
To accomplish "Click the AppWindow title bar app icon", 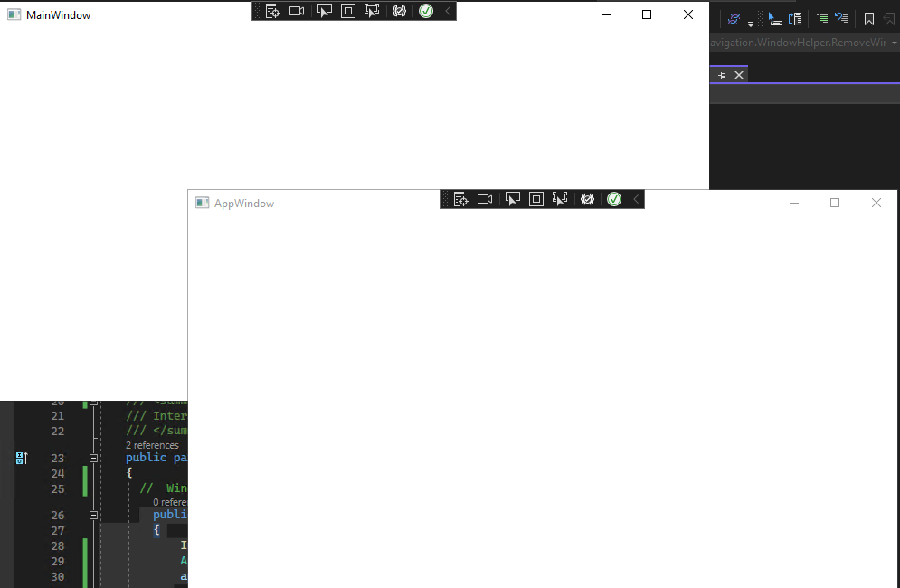I will [202, 203].
